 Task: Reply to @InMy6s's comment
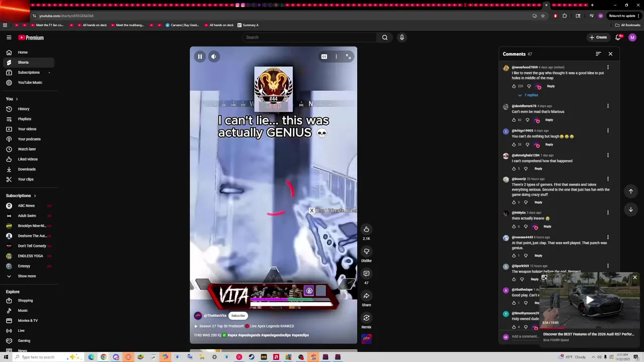[547, 227]
